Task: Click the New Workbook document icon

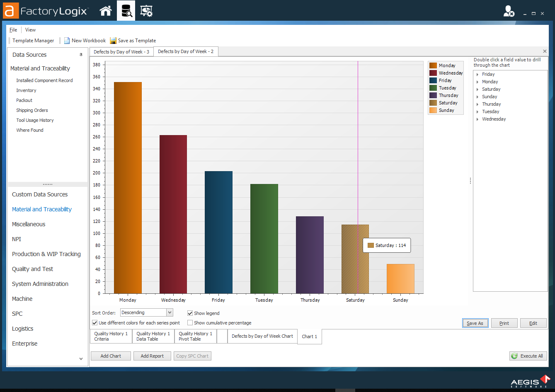Action: pos(67,41)
